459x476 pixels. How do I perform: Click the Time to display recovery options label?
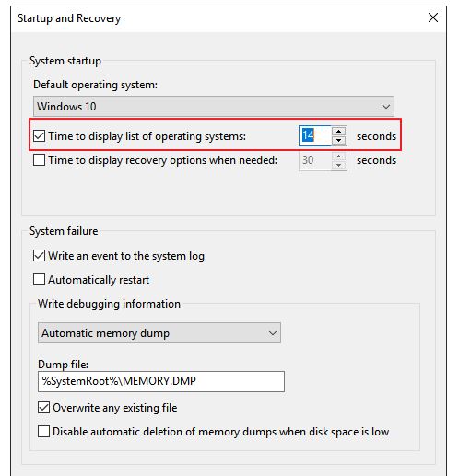click(163, 160)
